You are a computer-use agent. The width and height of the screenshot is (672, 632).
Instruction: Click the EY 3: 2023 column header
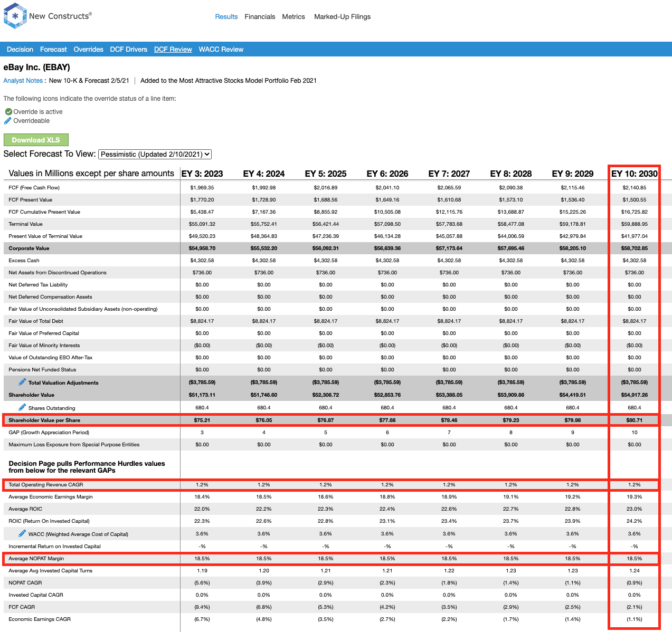(x=202, y=174)
